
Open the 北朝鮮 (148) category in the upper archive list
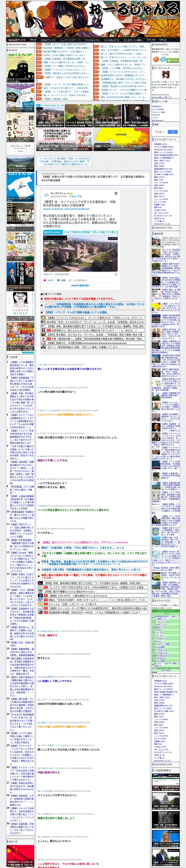point(159,205)
